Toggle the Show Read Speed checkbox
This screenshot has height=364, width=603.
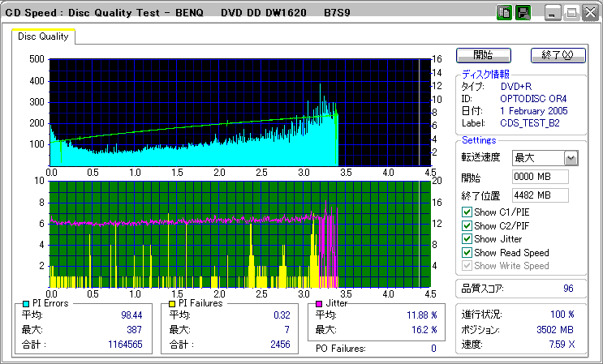click(x=467, y=253)
